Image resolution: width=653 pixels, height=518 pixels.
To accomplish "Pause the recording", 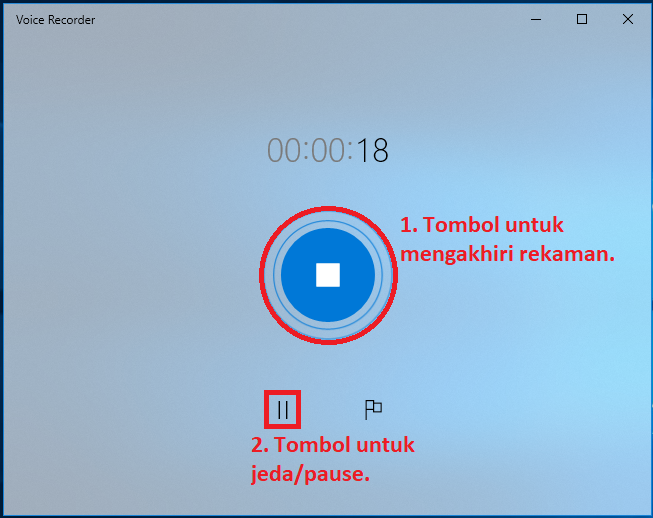I will pyautogui.click(x=283, y=409).
